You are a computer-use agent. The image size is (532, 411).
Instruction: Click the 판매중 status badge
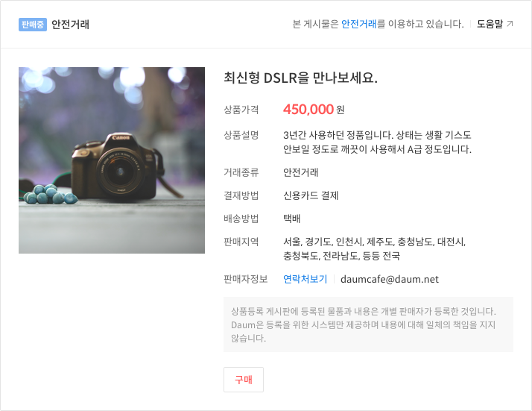click(x=33, y=25)
